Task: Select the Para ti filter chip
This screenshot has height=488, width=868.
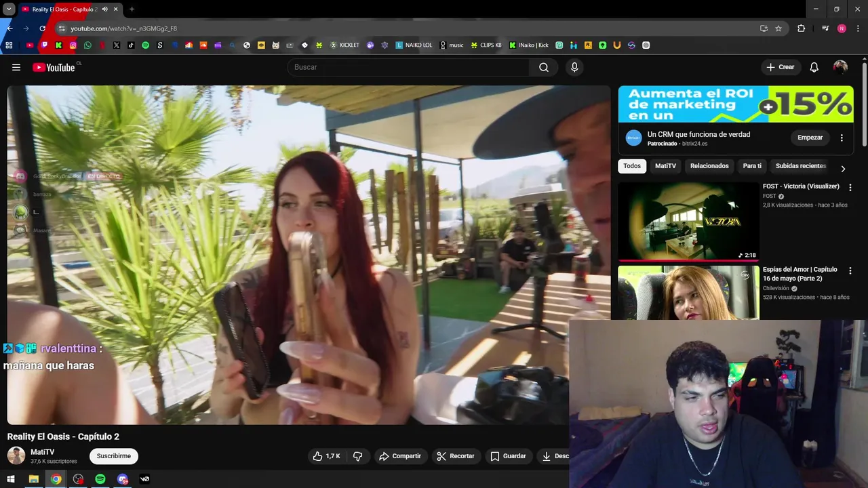Action: point(752,166)
